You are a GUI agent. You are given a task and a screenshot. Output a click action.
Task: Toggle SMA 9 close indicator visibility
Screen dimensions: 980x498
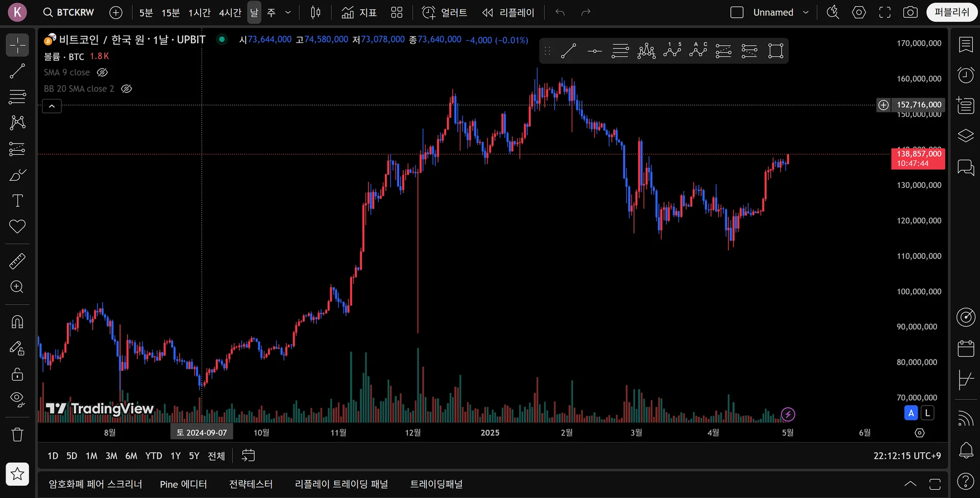point(102,73)
